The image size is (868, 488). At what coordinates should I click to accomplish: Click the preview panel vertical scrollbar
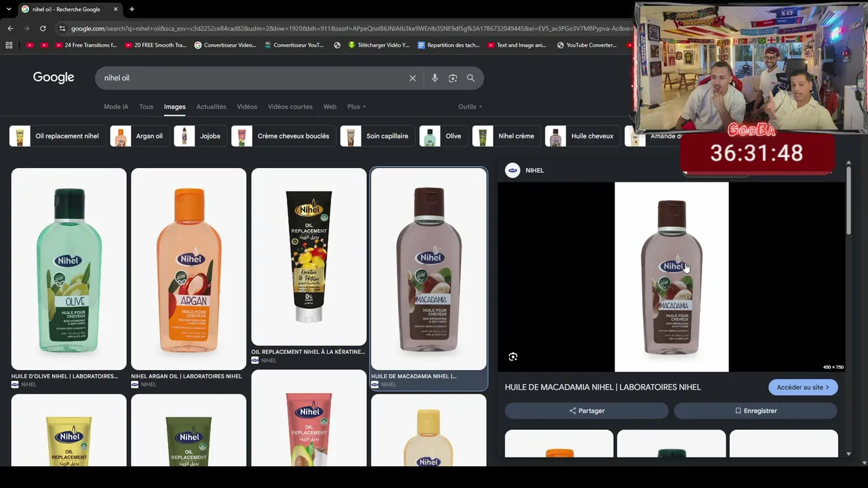(x=848, y=202)
